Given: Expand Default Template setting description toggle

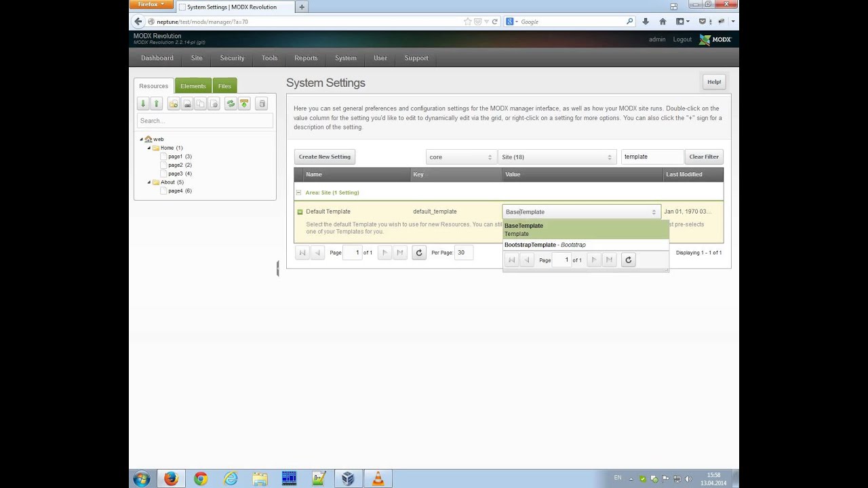Looking at the screenshot, I should click(x=300, y=211).
